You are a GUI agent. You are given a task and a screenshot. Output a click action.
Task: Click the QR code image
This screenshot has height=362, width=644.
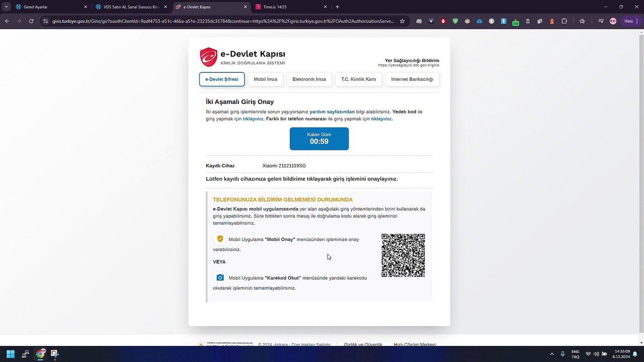(x=403, y=255)
